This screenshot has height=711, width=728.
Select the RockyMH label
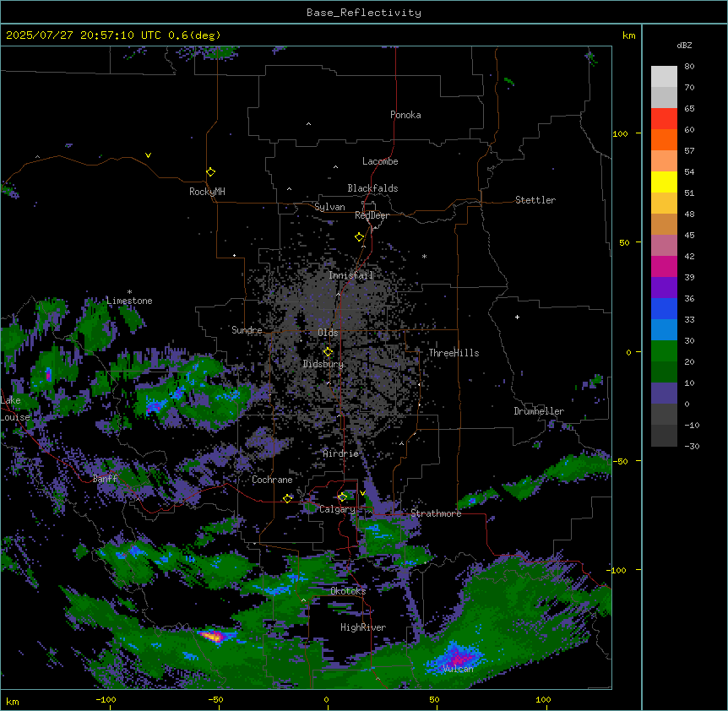click(207, 192)
